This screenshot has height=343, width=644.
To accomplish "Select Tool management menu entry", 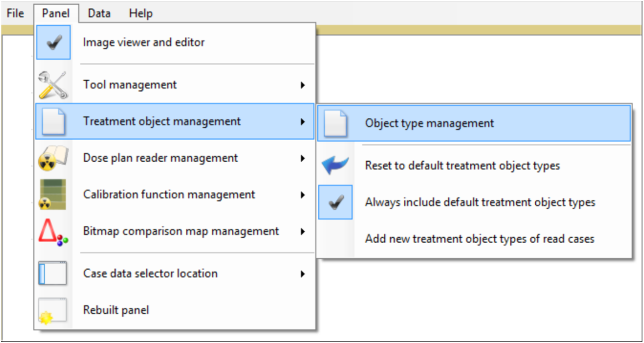I will coord(175,85).
